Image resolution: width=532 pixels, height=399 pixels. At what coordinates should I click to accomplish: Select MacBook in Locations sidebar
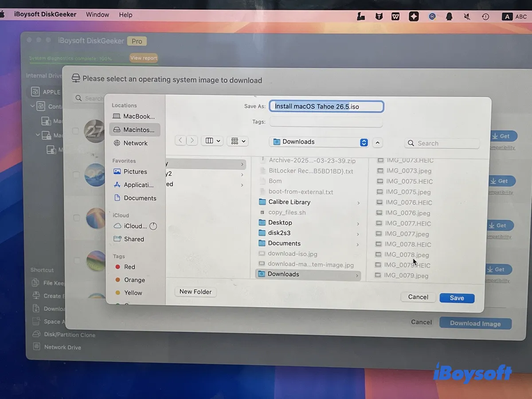pos(134,116)
